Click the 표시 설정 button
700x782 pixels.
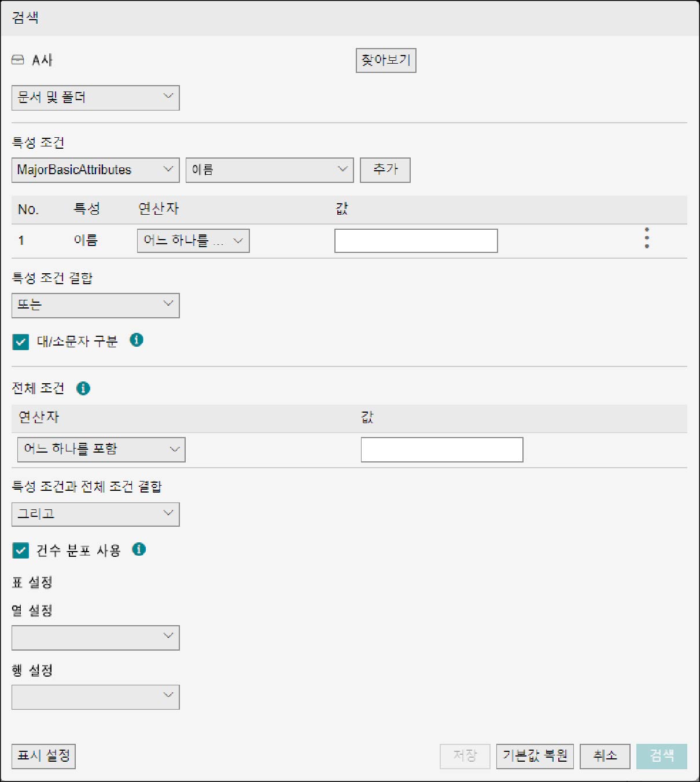(43, 757)
